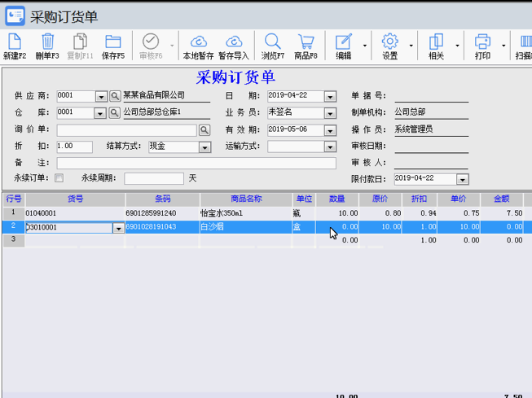Screen dimensions: 532x398
Task: Open the 货号 dropdown in row 2
Action: pos(118,228)
